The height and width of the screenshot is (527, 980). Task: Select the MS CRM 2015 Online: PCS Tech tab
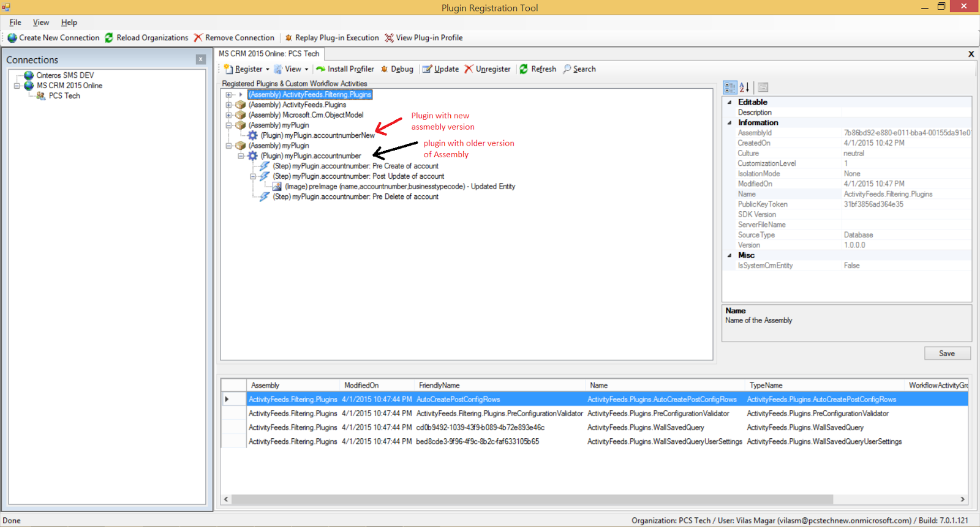(269, 54)
